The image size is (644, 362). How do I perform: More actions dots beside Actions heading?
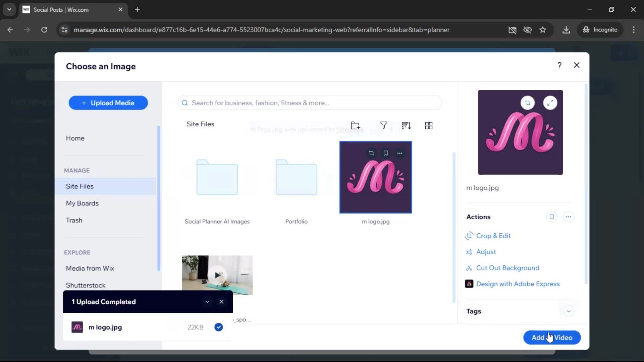click(569, 217)
